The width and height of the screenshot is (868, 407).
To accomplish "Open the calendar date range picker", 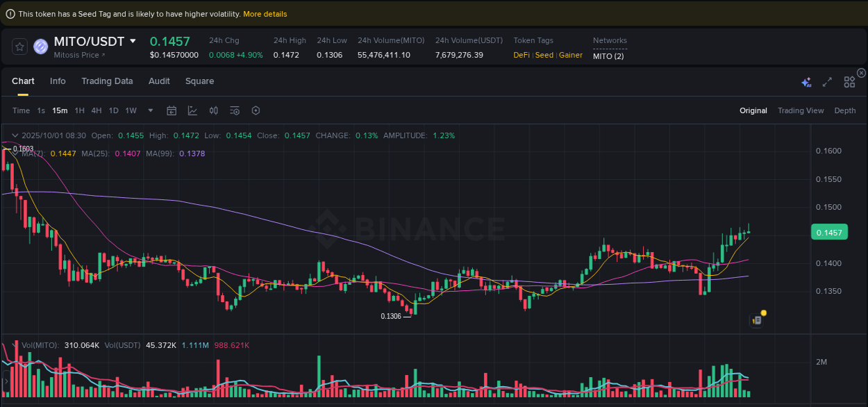I will (x=172, y=110).
